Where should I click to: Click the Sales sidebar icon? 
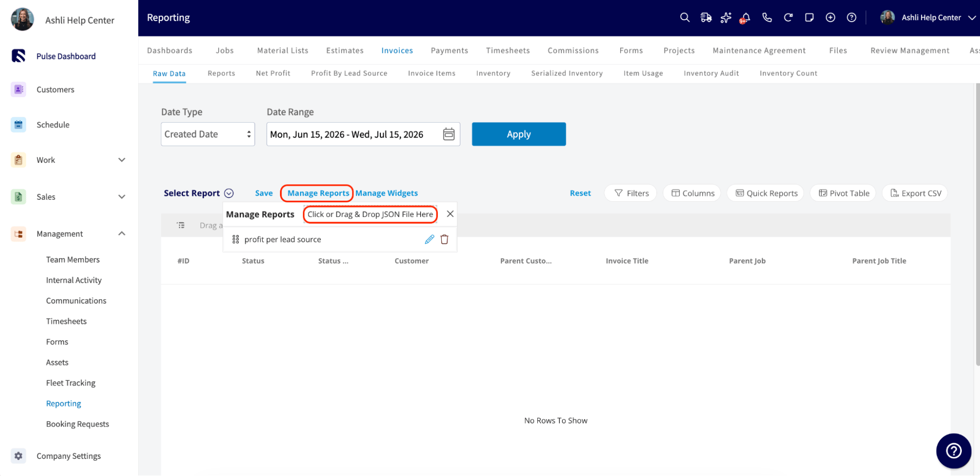point(18,197)
